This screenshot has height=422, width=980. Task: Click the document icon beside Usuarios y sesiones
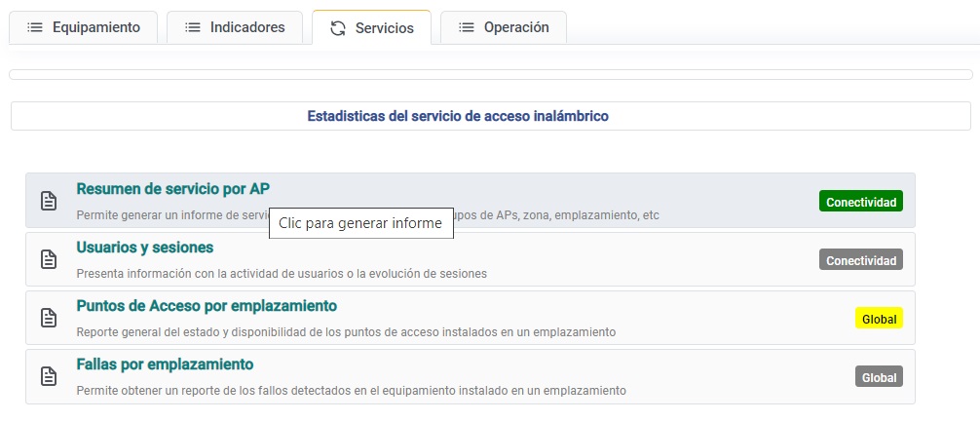coord(48,259)
